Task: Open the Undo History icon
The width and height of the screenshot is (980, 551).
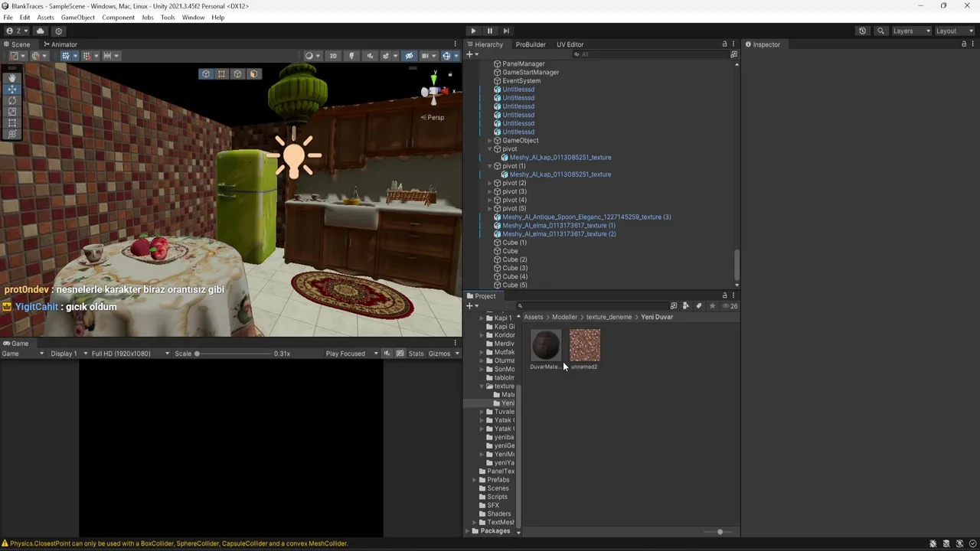Action: click(x=862, y=31)
